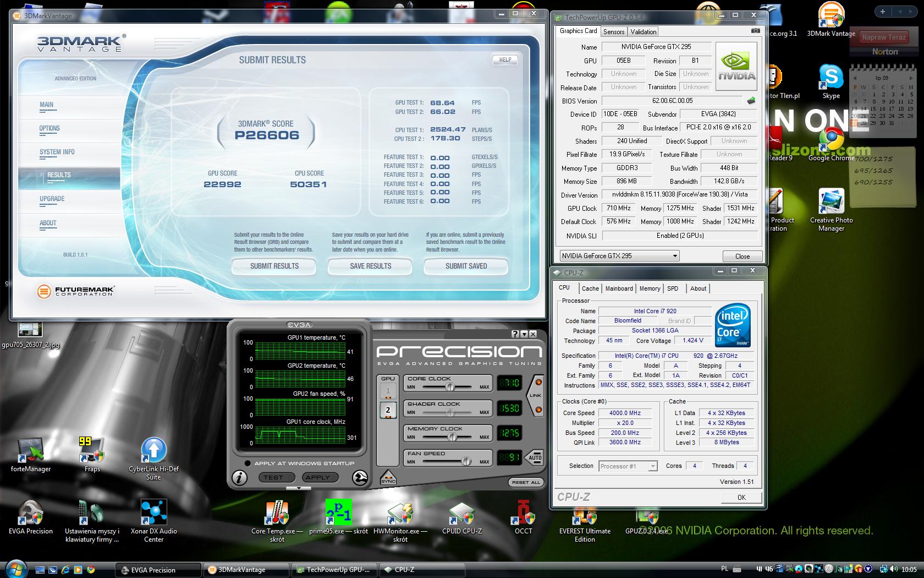The height and width of the screenshot is (578, 924).
Task: Open EVGA Precision settings wrench icon
Action: pos(360,478)
